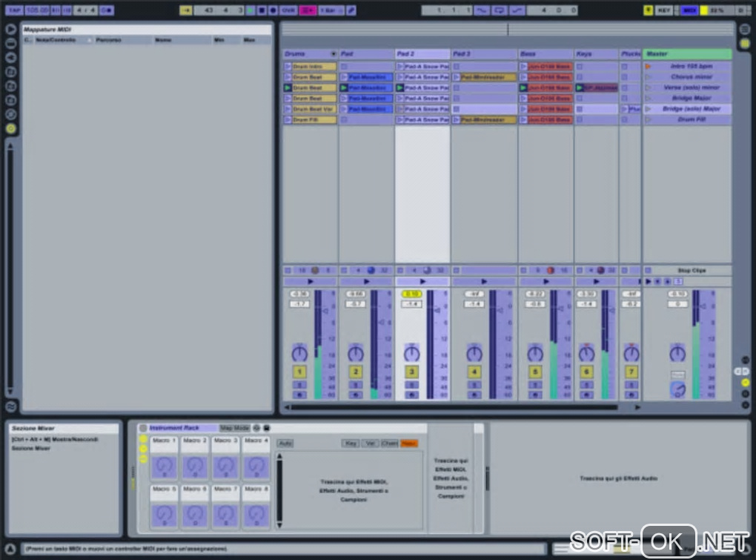Click the Drums track volume fader handle
This screenshot has height=560, width=756.
(x=327, y=311)
